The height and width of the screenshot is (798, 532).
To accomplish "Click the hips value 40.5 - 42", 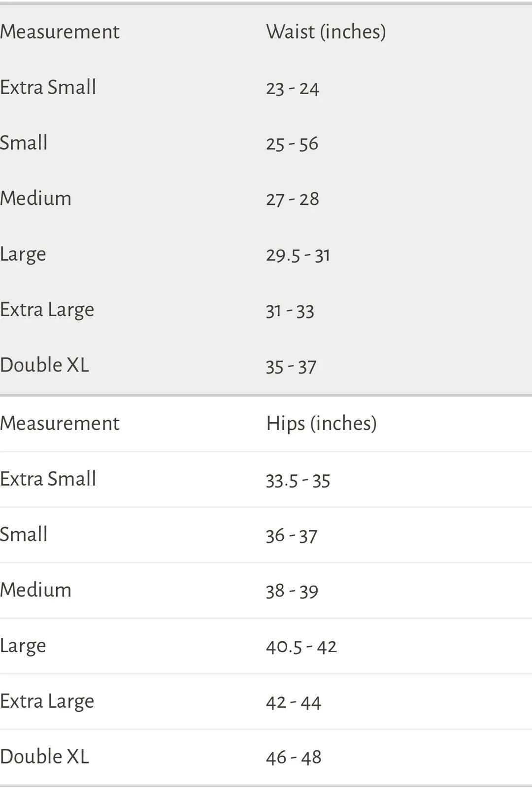I will (x=301, y=646).
